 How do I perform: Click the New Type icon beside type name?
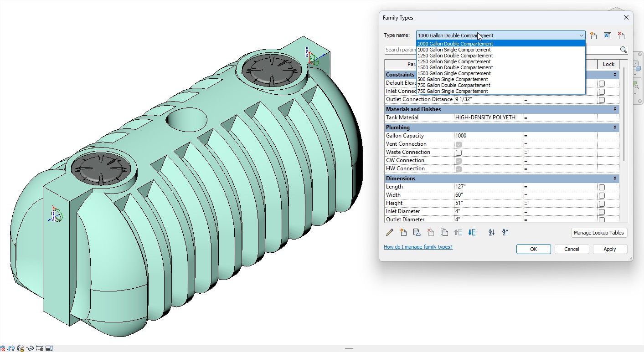593,36
